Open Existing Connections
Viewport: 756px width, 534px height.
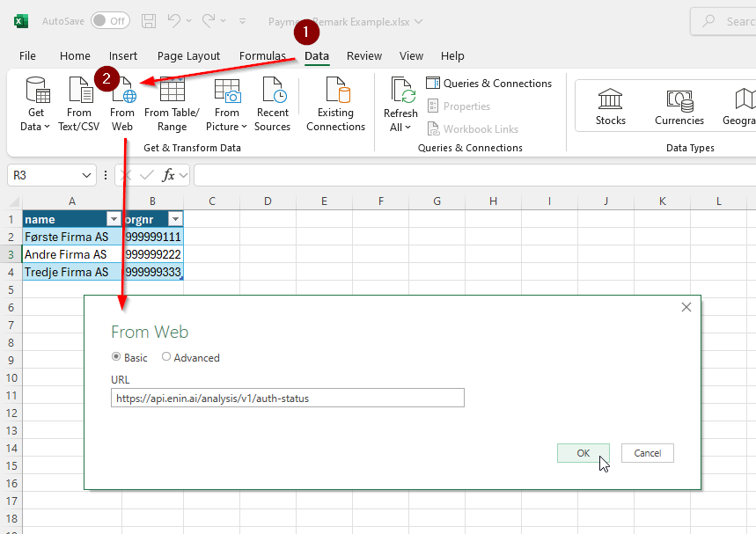point(336,104)
